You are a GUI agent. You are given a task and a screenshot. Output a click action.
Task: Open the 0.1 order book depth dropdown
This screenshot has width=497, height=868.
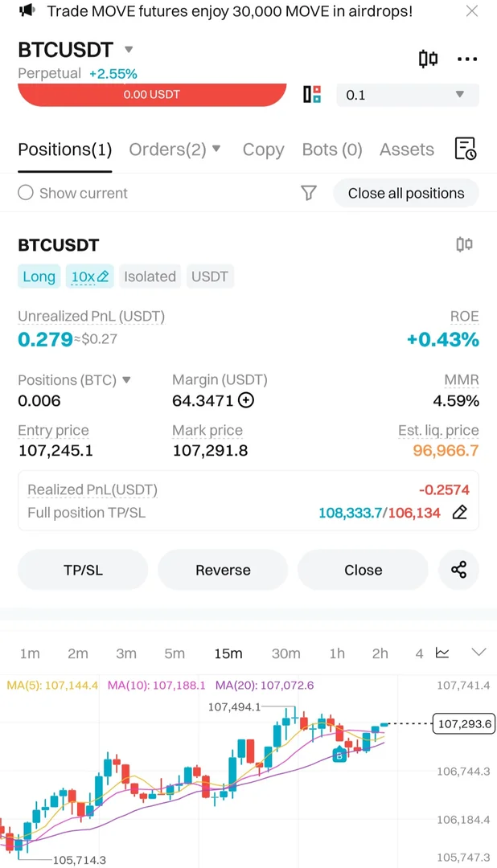tap(407, 95)
